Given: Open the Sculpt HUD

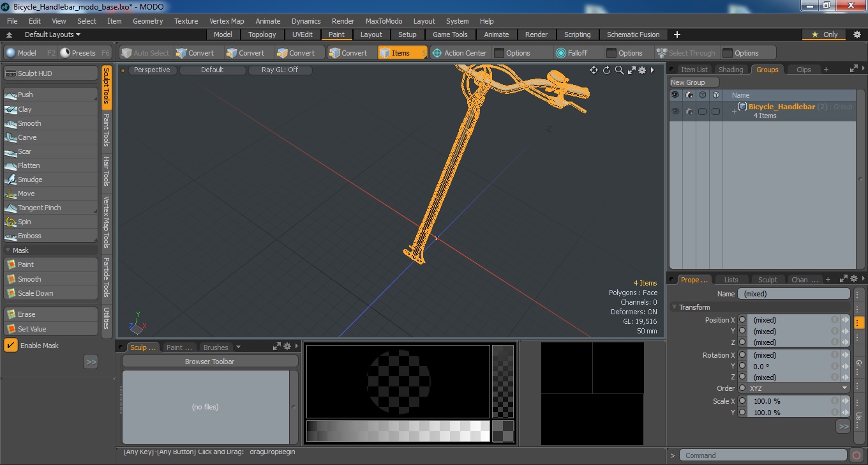Looking at the screenshot, I should pos(50,73).
